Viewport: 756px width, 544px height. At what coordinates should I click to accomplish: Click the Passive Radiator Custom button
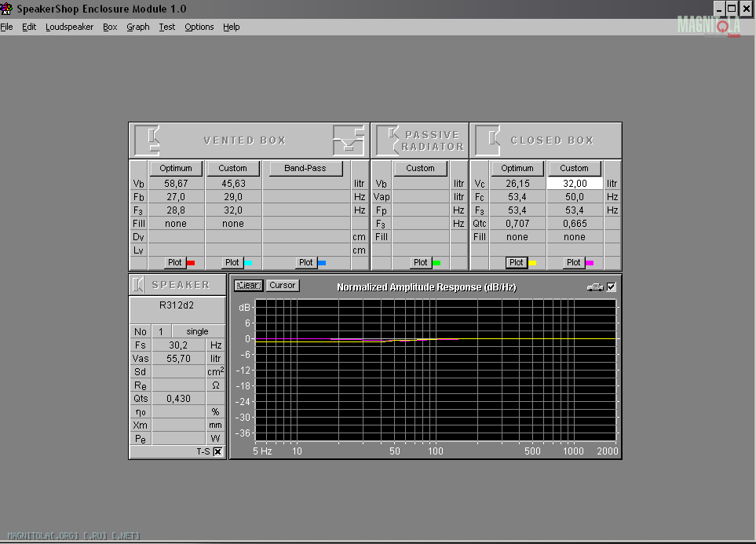pos(421,168)
